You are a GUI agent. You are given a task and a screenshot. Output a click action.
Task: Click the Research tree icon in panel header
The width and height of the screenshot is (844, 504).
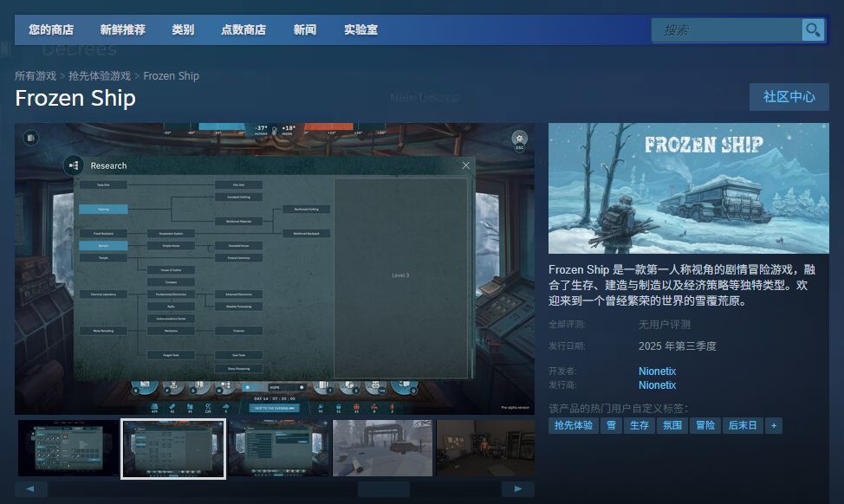73,165
